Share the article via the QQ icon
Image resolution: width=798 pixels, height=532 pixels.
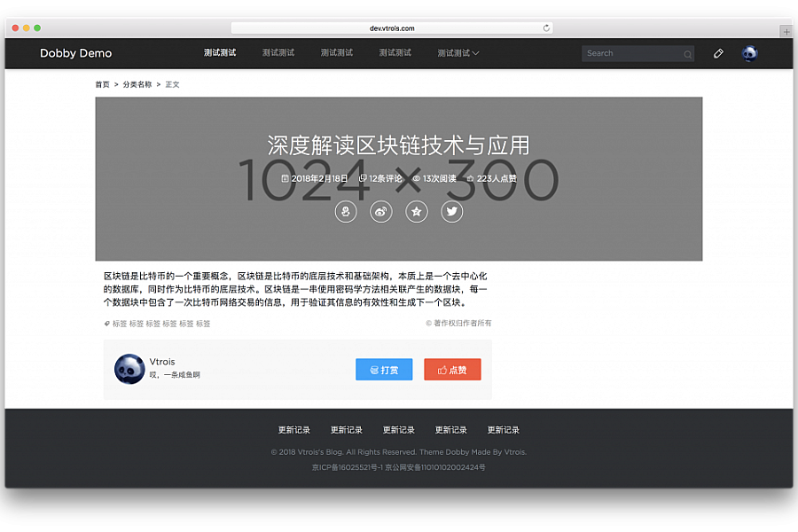[346, 211]
